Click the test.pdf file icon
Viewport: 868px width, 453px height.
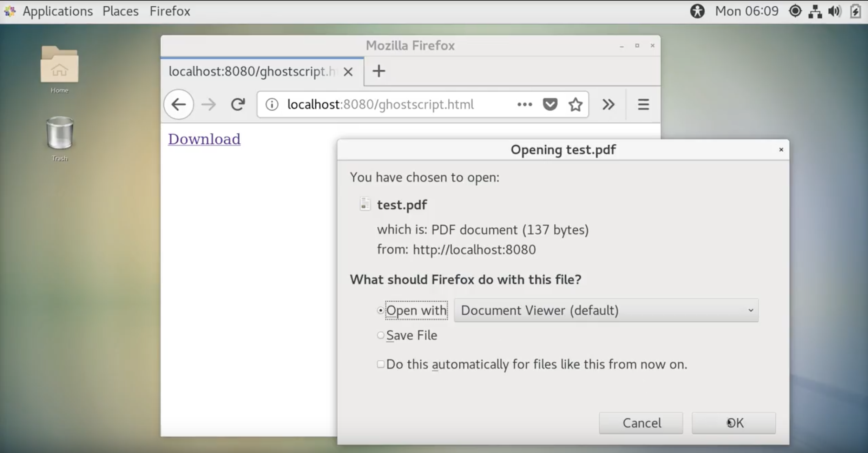click(365, 204)
